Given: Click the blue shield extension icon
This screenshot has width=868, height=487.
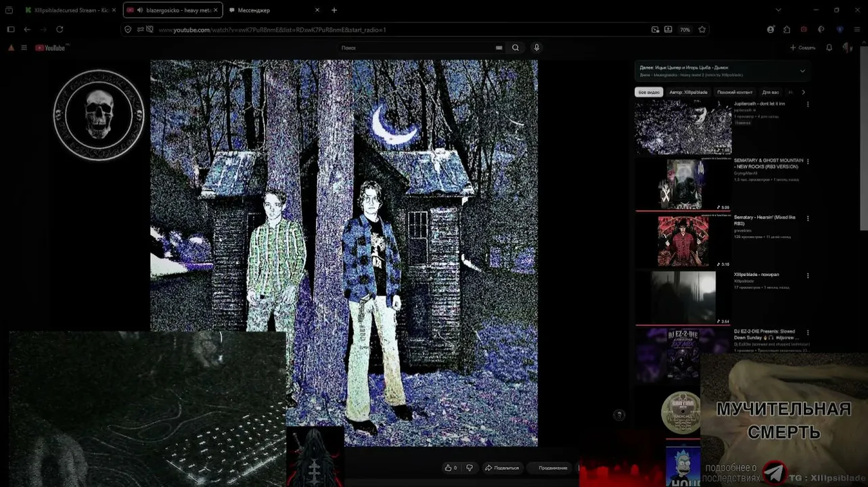Looking at the screenshot, I should click(x=840, y=30).
